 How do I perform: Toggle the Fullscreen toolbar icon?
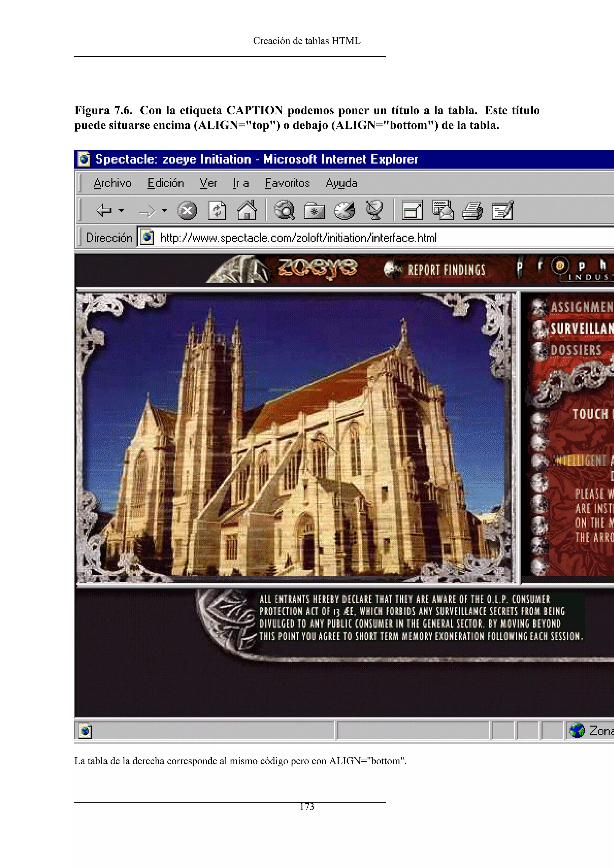click(412, 210)
